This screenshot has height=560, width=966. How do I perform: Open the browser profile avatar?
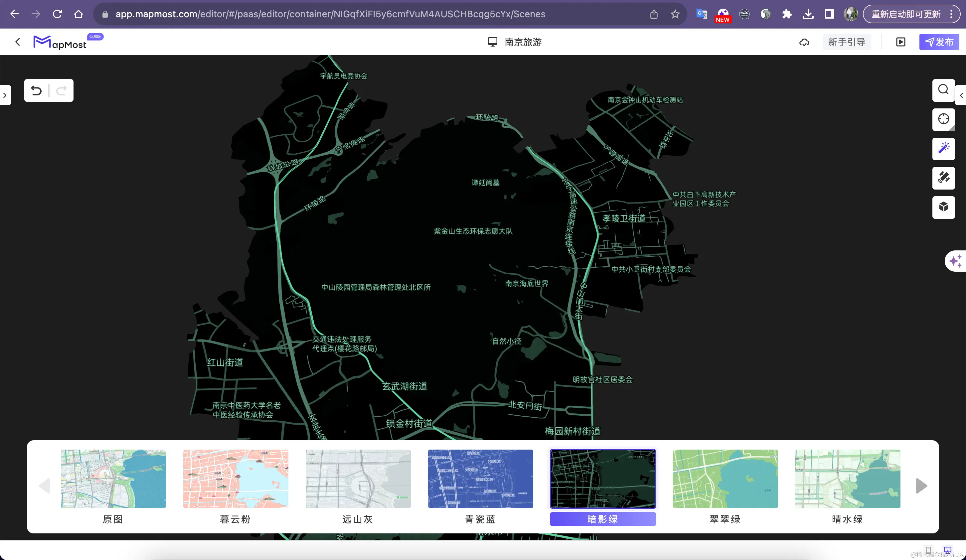point(851,14)
